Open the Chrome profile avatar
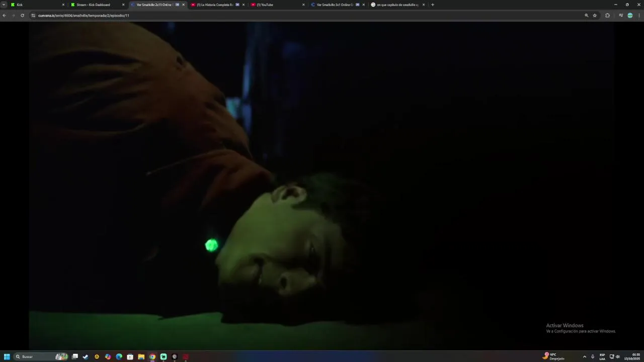The image size is (644, 362). click(x=630, y=16)
